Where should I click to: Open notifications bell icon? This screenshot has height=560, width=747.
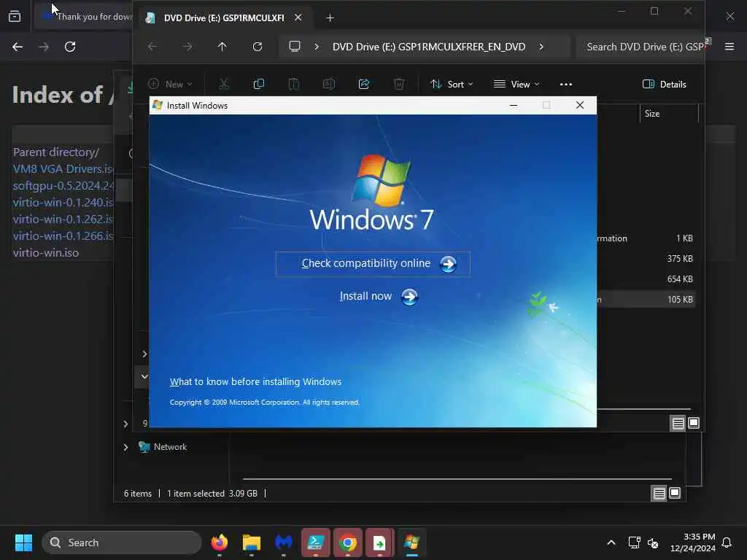[x=727, y=542]
